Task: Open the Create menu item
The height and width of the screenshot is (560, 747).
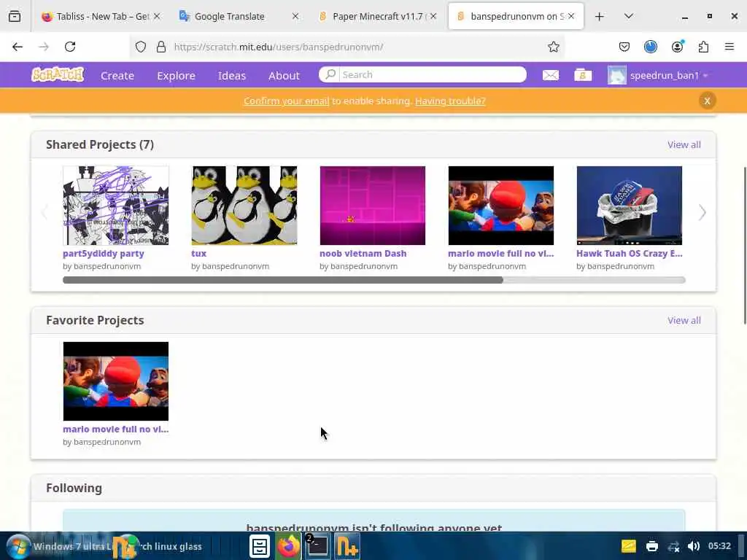Action: pyautogui.click(x=117, y=75)
